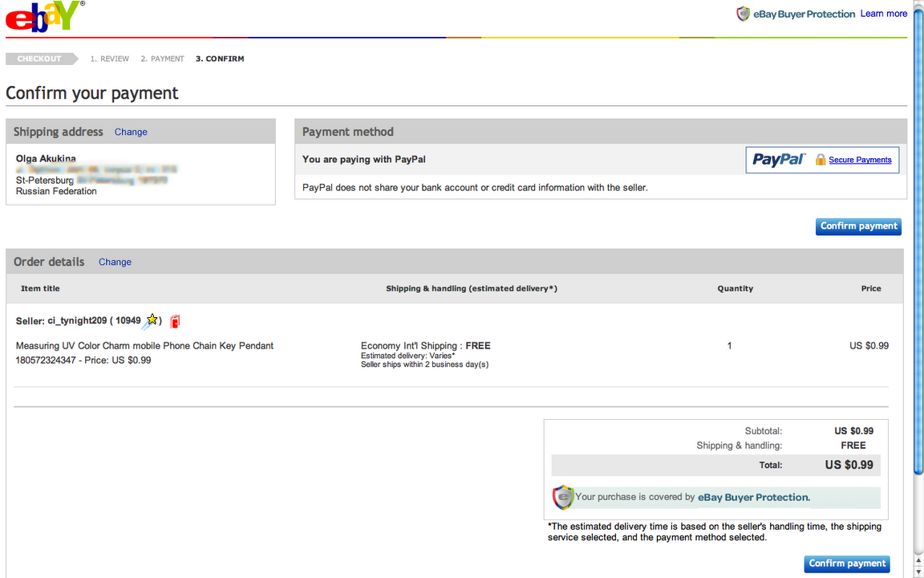This screenshot has height=578, width=924.
Task: Open the seller's 10949 feedback score
Action: 128,321
